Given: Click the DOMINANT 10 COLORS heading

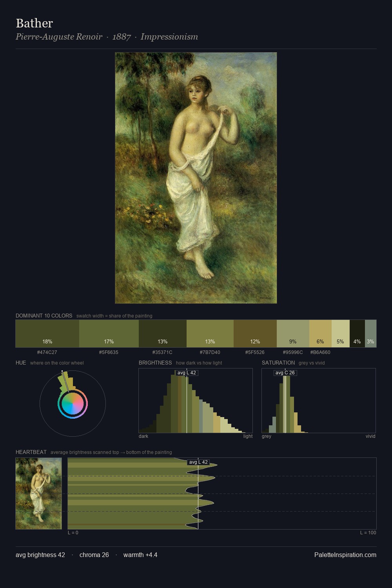Looking at the screenshot, I should (44, 316).
